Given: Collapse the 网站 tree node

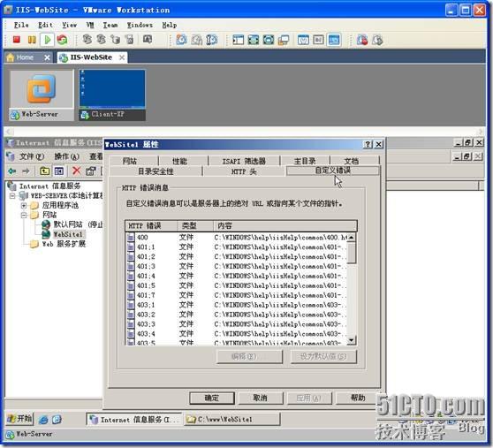Looking at the screenshot, I should [x=24, y=216].
